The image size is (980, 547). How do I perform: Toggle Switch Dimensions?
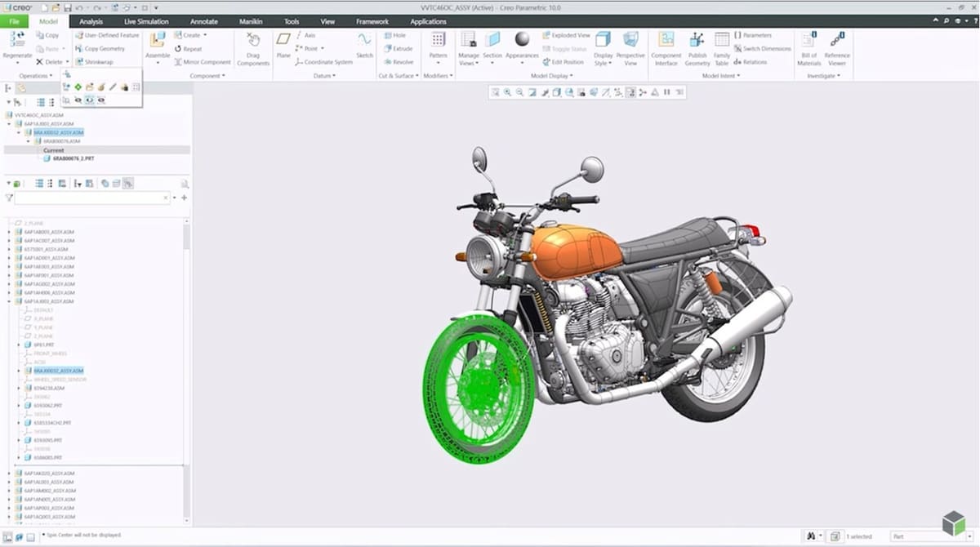tap(762, 48)
